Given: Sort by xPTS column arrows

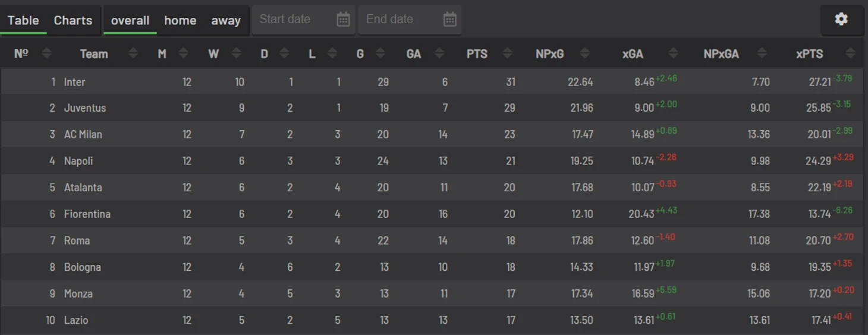Looking at the screenshot, I should [x=850, y=53].
